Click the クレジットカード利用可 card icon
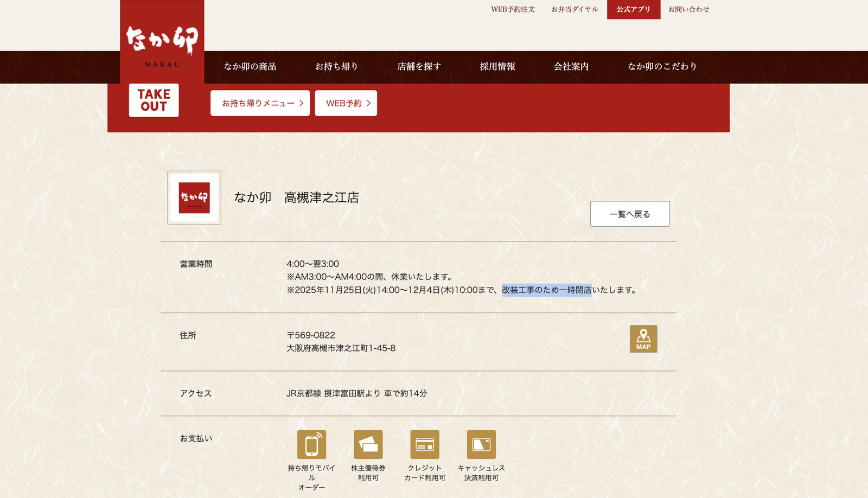 (425, 445)
